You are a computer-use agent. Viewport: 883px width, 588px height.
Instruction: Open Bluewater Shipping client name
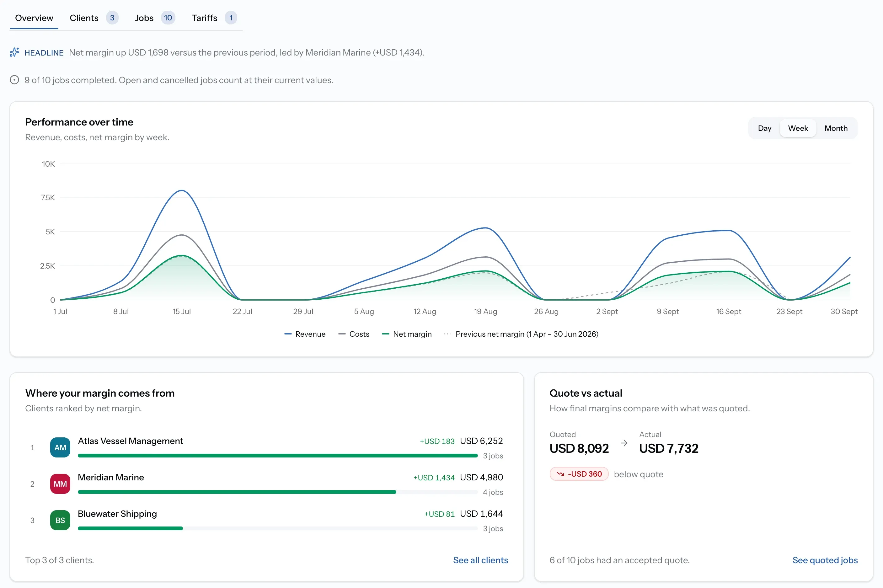click(x=117, y=514)
